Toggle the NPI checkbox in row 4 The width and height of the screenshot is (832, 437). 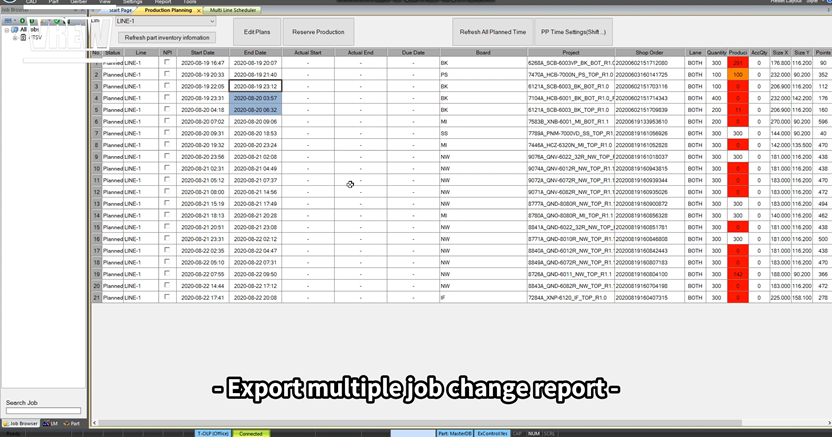(x=167, y=97)
